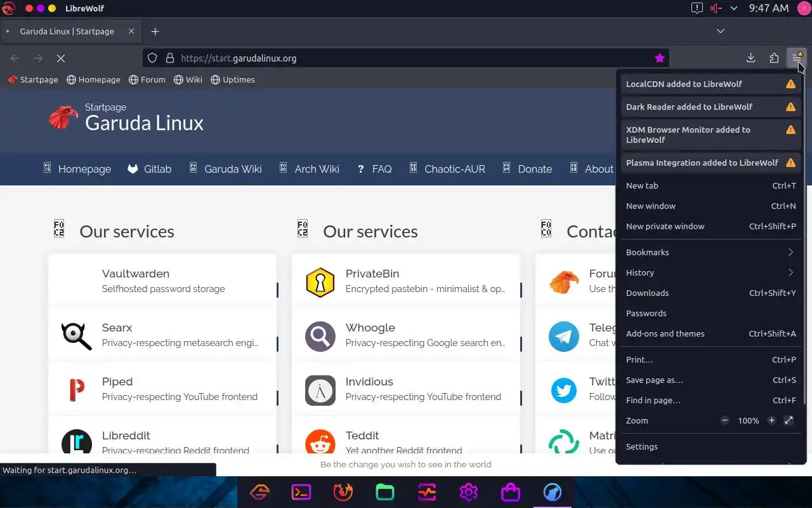Screen dimensions: 812x508
Task: Select New private window menu item
Action: coord(710,226)
